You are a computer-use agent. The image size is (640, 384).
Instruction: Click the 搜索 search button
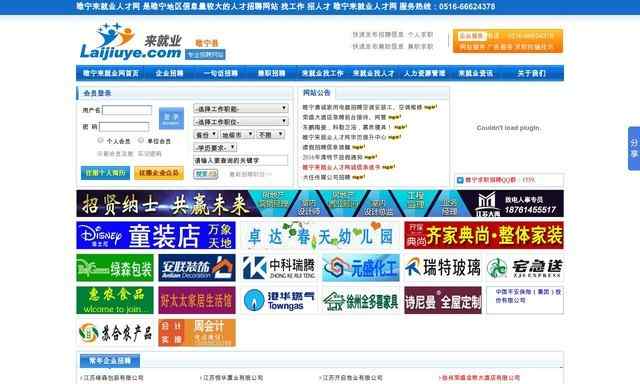click(x=206, y=174)
